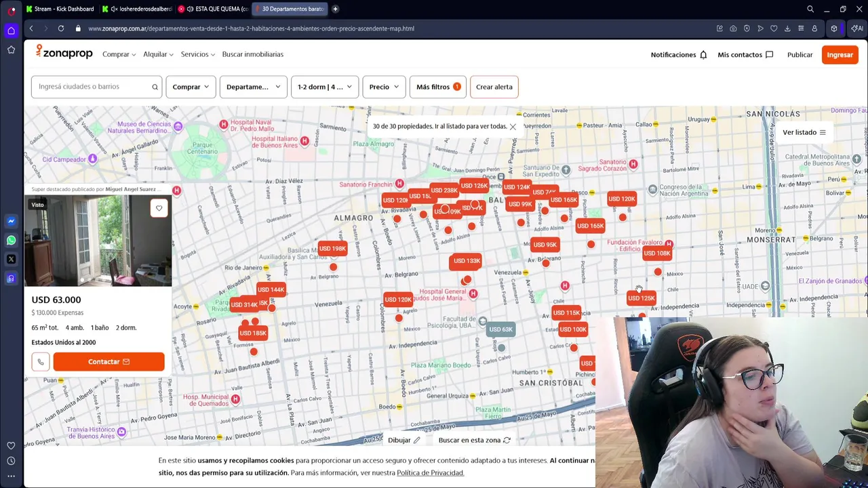Select the USD 108K map marker
This screenshot has width=868, height=488.
[656, 253]
